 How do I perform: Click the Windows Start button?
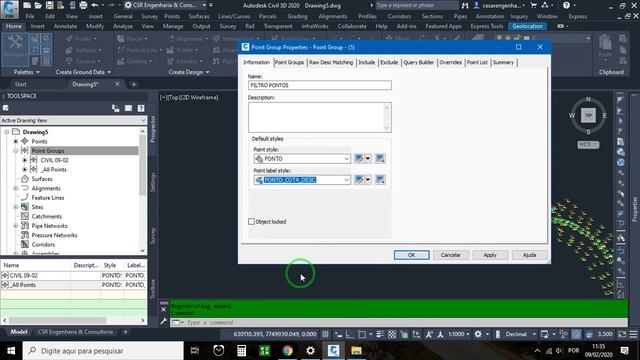point(11,351)
